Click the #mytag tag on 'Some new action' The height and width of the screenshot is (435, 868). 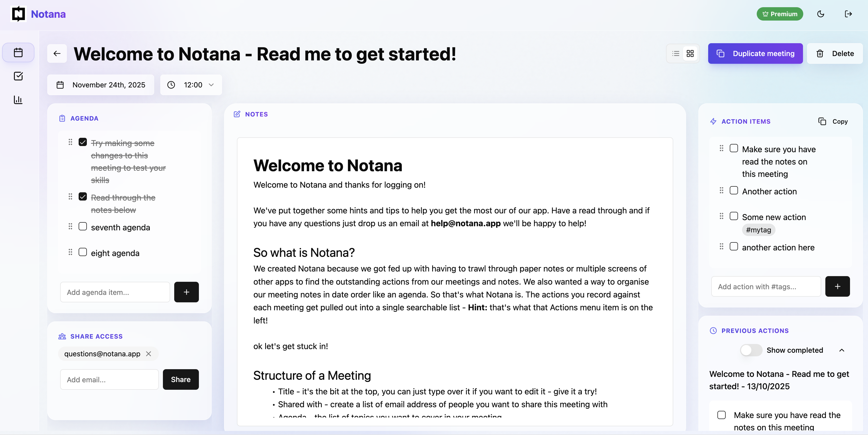(x=758, y=230)
